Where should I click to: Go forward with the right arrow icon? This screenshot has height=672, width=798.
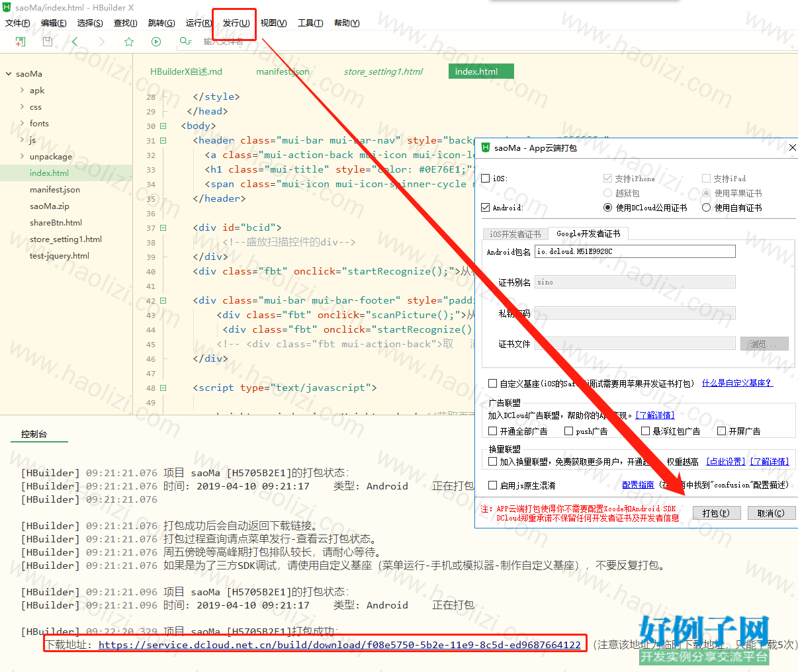(x=101, y=42)
